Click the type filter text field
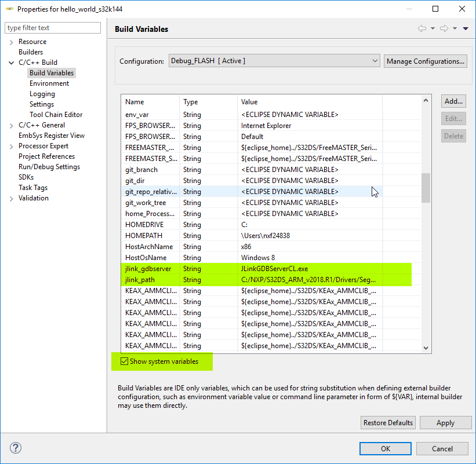The width and height of the screenshot is (476, 464). [53, 28]
